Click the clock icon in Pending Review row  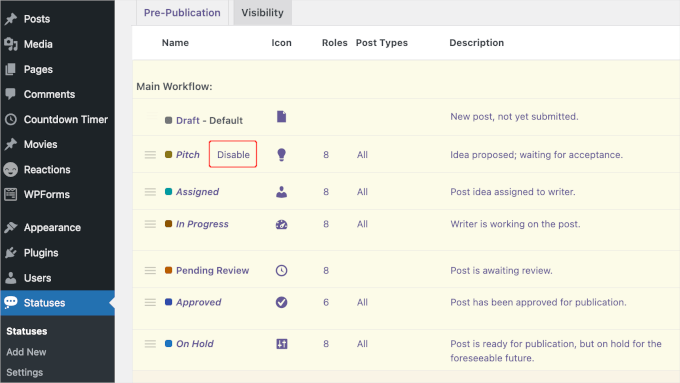pos(281,271)
